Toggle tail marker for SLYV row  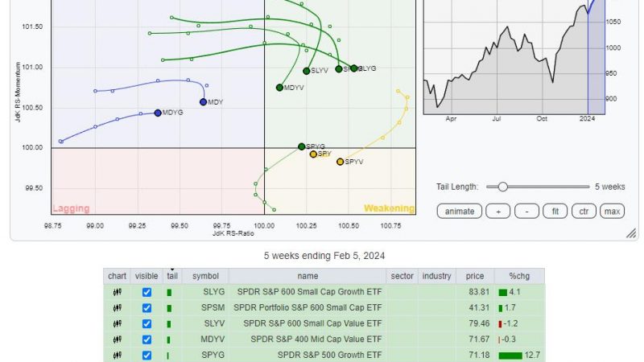[169, 324]
